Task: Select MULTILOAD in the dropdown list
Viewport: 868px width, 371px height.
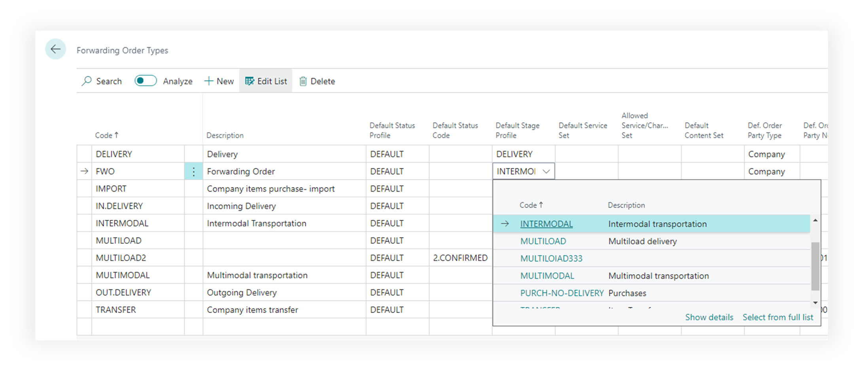Action: (x=543, y=241)
